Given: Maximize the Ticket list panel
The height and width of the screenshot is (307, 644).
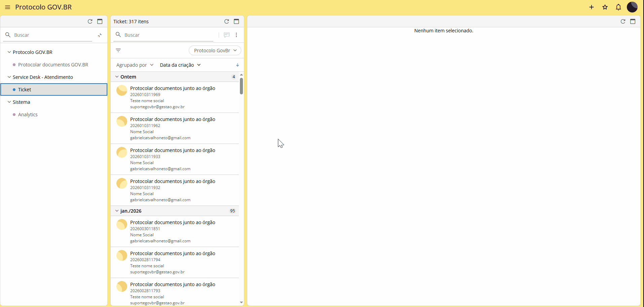Looking at the screenshot, I should [x=236, y=21].
